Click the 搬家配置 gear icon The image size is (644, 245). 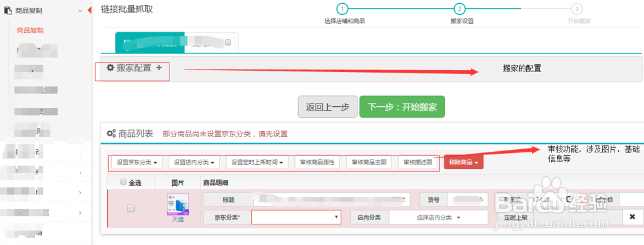pyautogui.click(x=110, y=68)
